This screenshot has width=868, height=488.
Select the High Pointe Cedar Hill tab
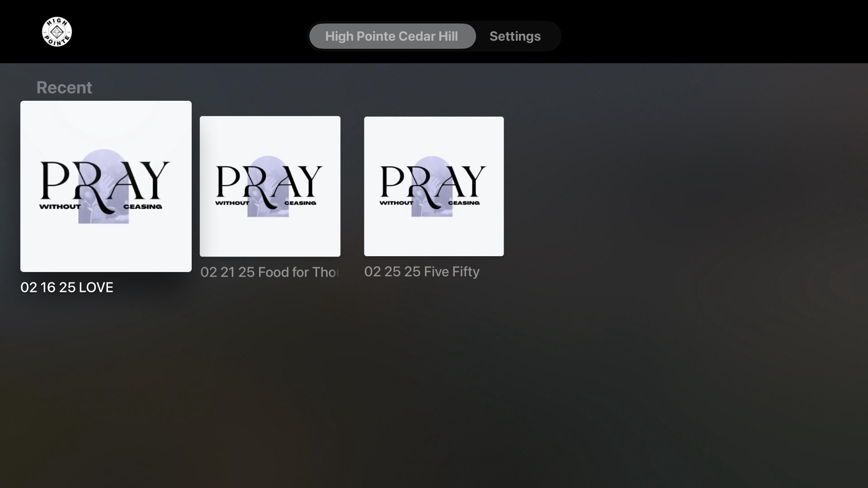coord(392,36)
